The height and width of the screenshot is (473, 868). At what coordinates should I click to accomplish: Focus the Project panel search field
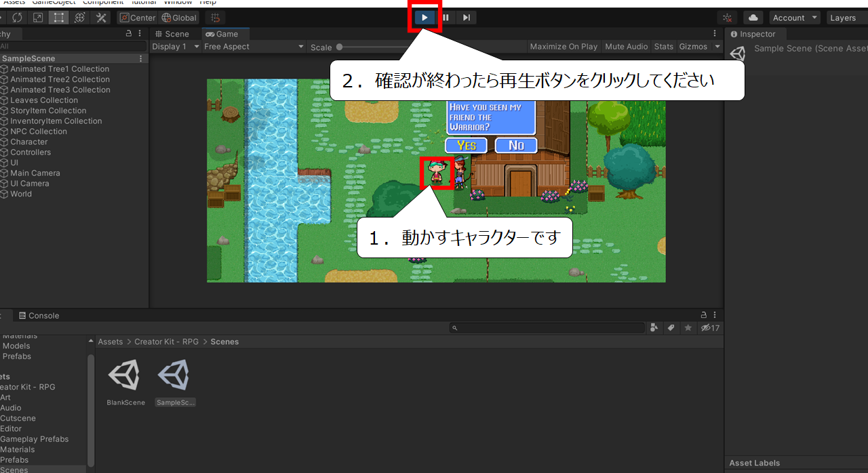click(x=547, y=328)
